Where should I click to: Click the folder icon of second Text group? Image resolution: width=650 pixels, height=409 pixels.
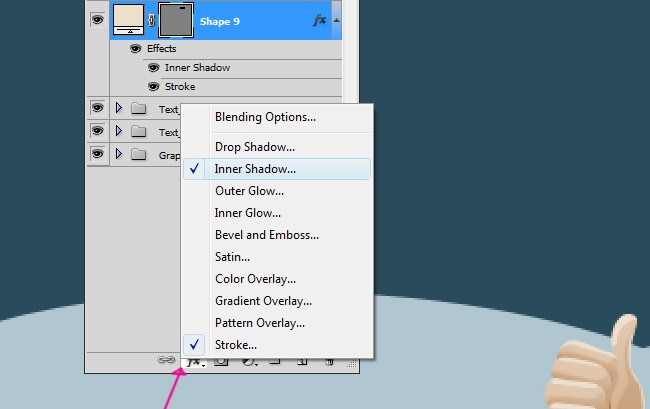point(138,131)
